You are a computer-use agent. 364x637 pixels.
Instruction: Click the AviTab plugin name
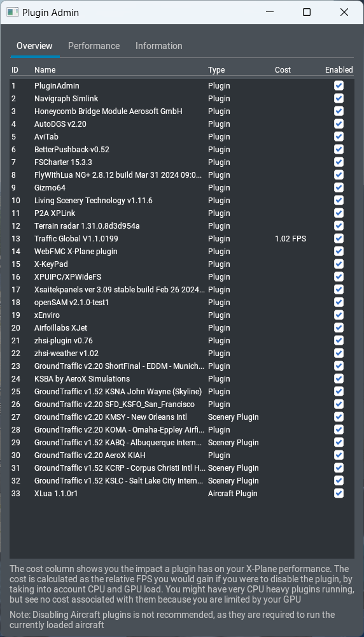(x=46, y=136)
